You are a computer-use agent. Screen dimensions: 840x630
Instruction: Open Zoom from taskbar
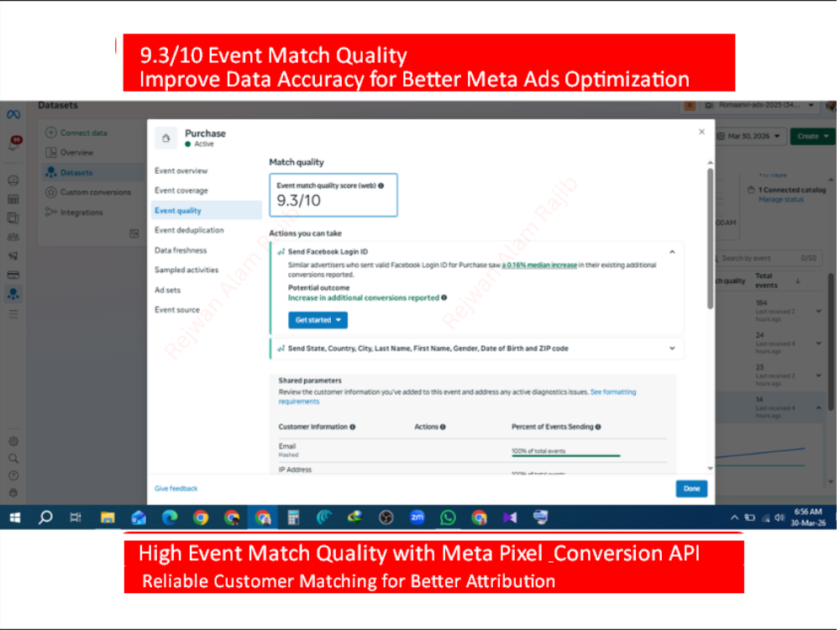point(417,517)
